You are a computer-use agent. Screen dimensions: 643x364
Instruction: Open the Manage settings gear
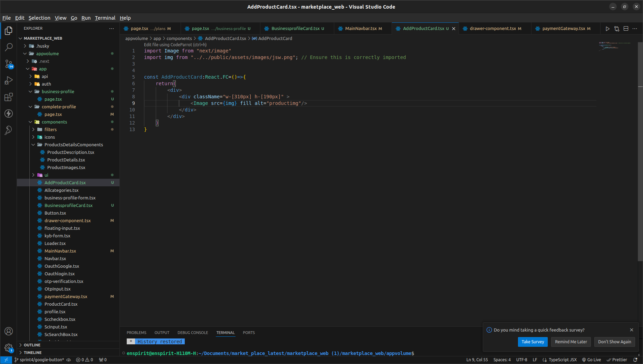point(9,348)
